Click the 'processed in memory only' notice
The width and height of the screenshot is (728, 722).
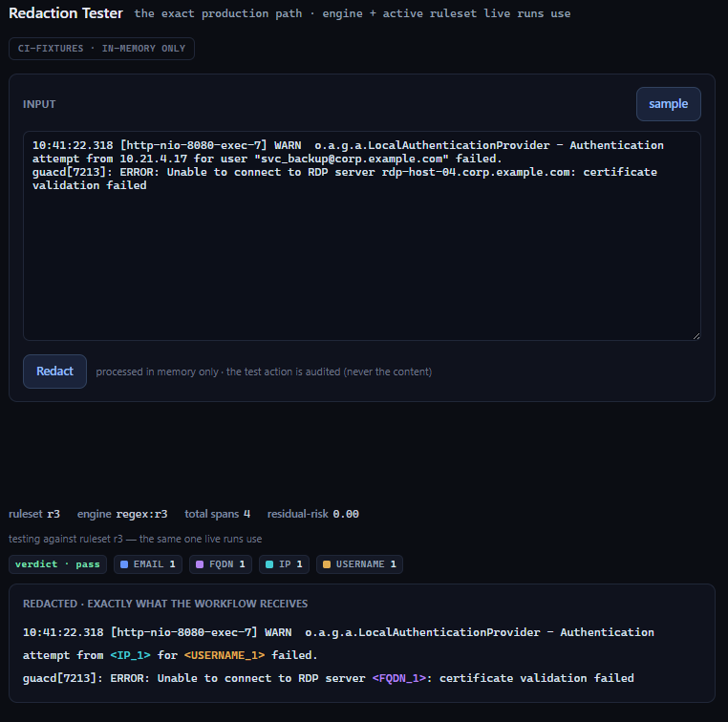pyautogui.click(x=264, y=372)
